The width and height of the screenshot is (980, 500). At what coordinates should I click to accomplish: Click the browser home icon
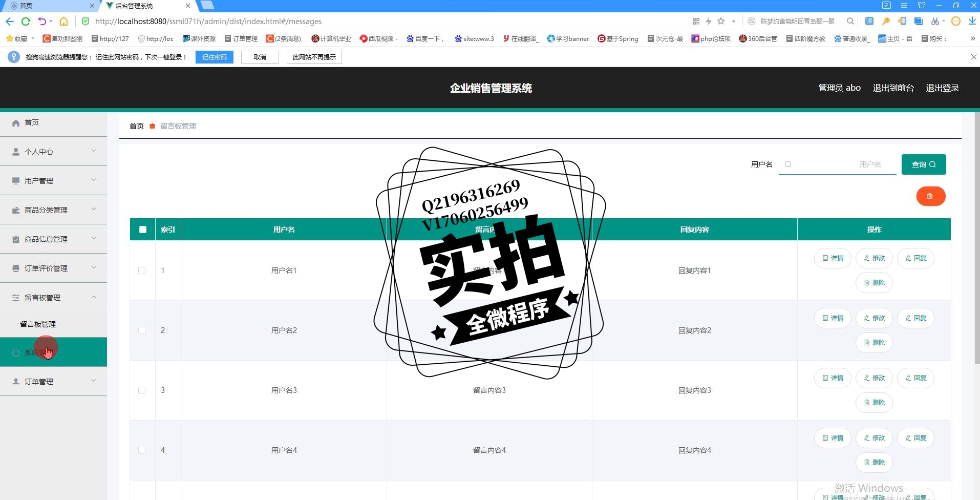tap(63, 22)
